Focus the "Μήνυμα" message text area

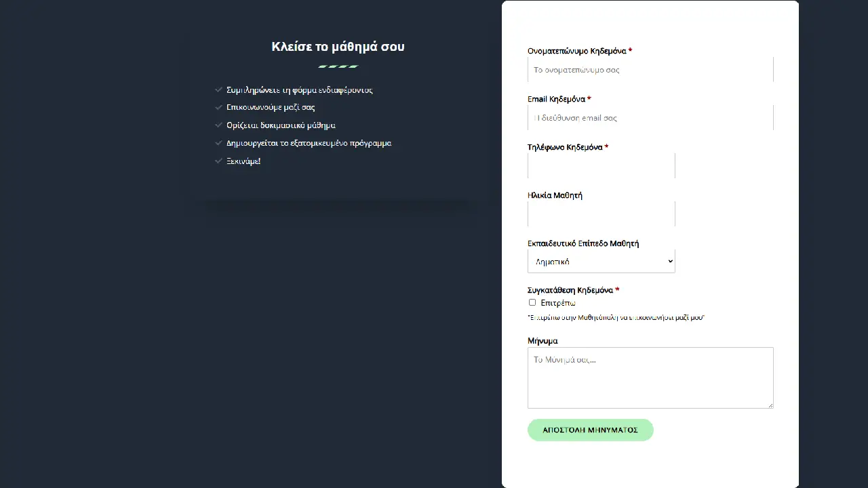650,378
